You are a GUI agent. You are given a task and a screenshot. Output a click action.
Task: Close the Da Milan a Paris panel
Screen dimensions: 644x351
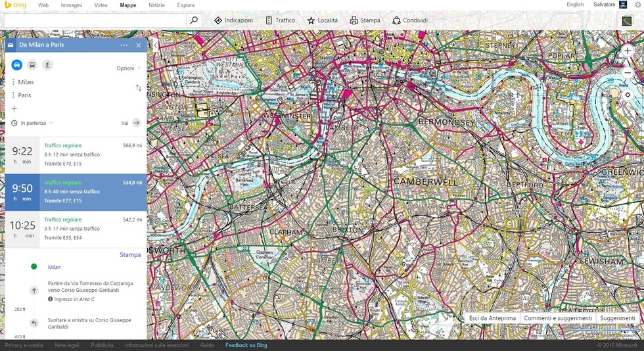139,45
